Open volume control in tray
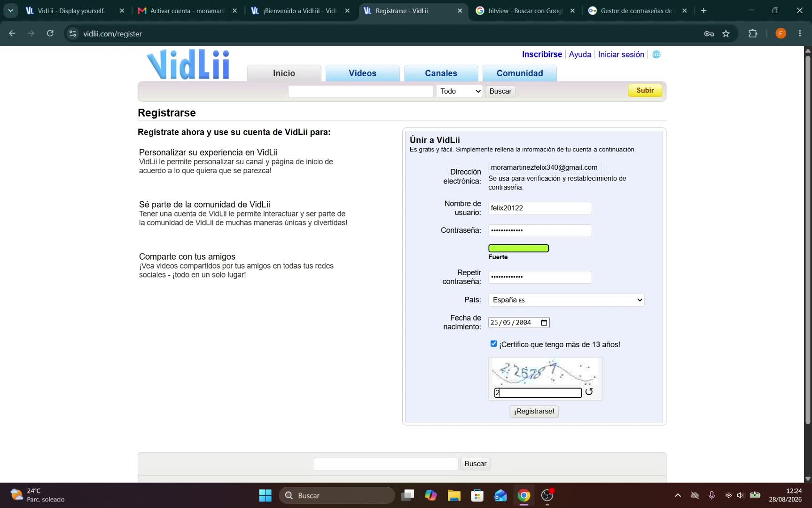Screen dimensions: 812x508 741,495
